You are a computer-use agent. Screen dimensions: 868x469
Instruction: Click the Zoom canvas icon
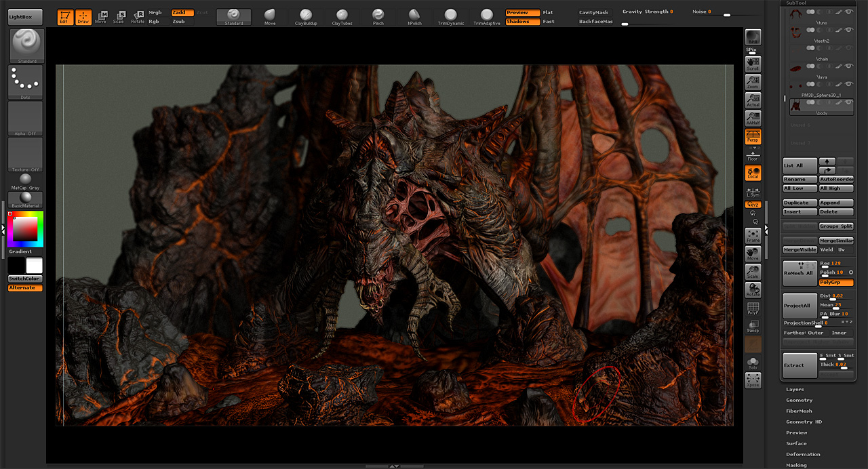coord(753,82)
